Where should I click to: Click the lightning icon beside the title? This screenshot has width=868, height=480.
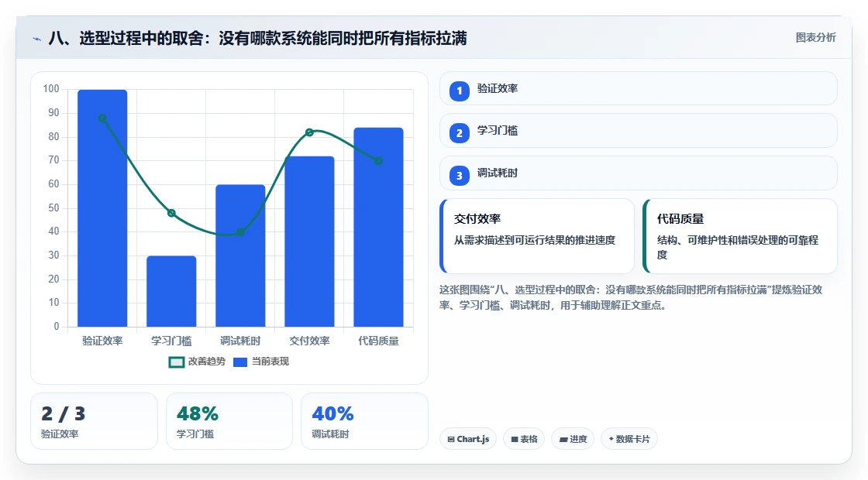click(x=37, y=39)
